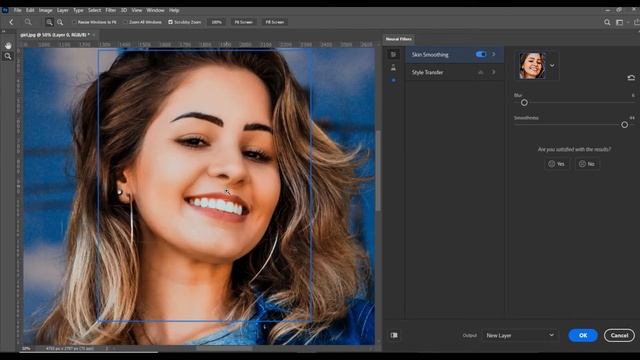This screenshot has width=640, height=360.
Task: Open the zoom tool preset picker
Action: [x=28, y=22]
